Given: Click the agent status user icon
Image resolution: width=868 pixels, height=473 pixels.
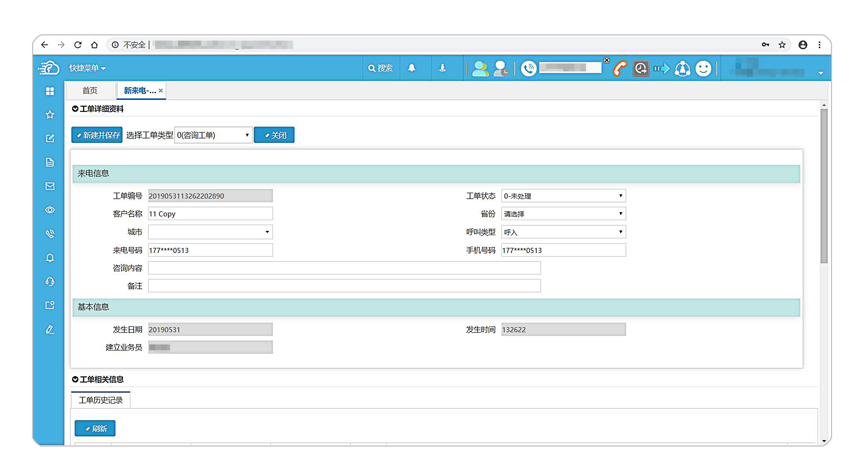Looking at the screenshot, I should [x=501, y=68].
